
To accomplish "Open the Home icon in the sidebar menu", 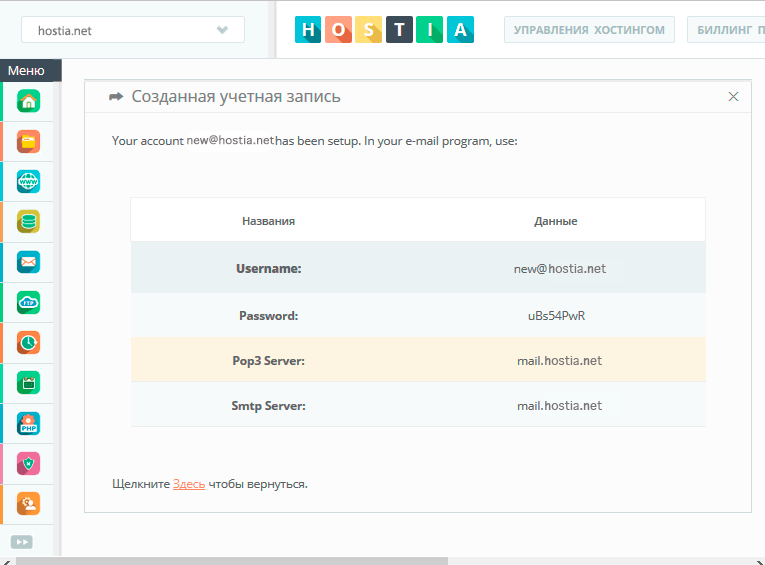I will coord(28,101).
